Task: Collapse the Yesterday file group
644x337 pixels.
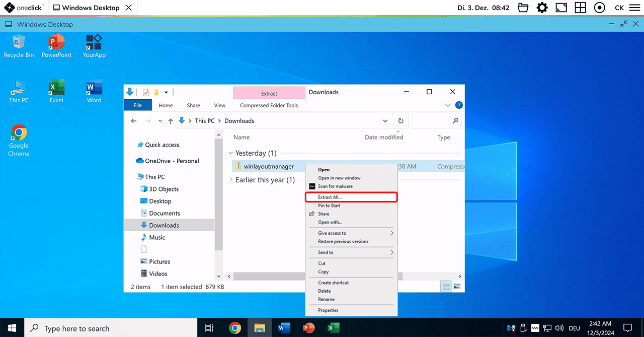Action: point(231,153)
